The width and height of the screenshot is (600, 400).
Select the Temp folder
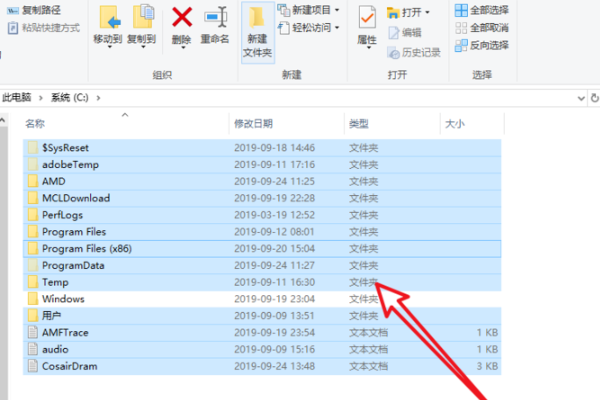262,282
